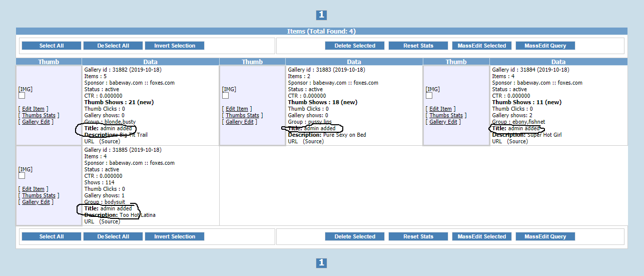Click the bottom Delete Selected button

pos(355,236)
